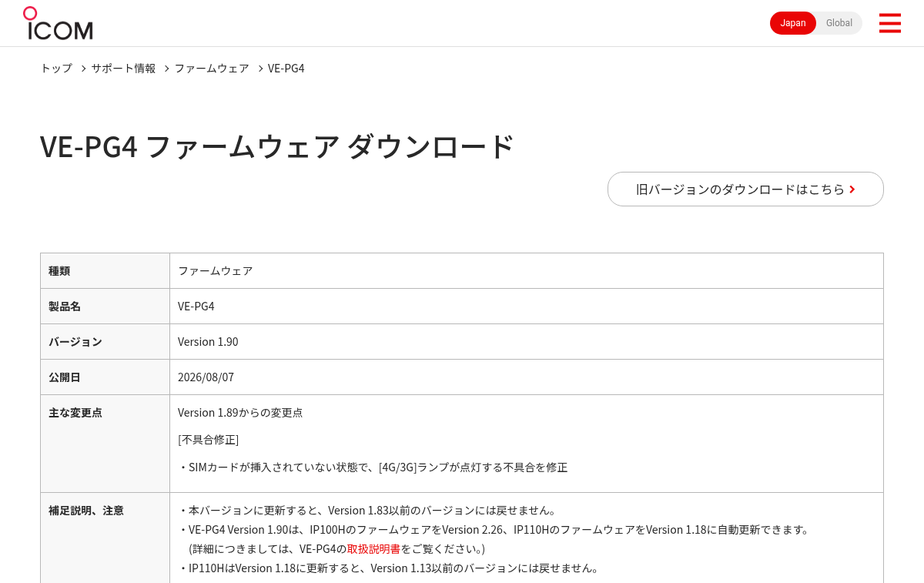Click the 製品名 row label
This screenshot has height=583, width=924.
105,307
